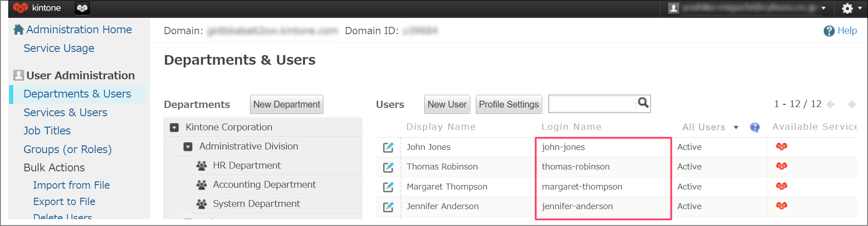Click the System Department group icon

202,204
